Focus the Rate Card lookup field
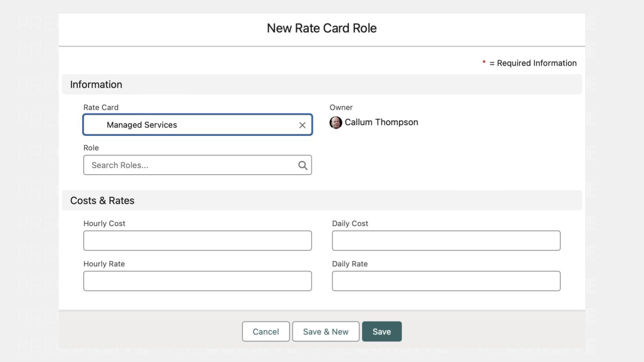 (193, 125)
